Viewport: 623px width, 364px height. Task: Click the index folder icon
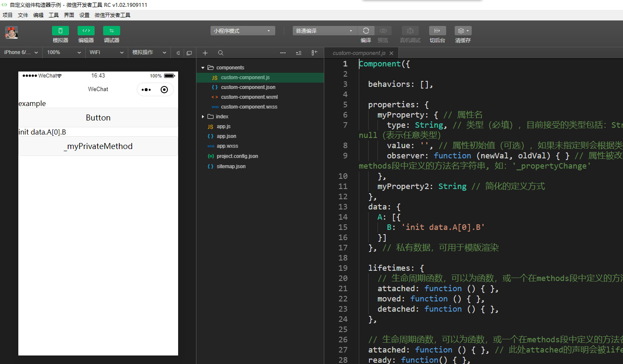pyautogui.click(x=211, y=117)
